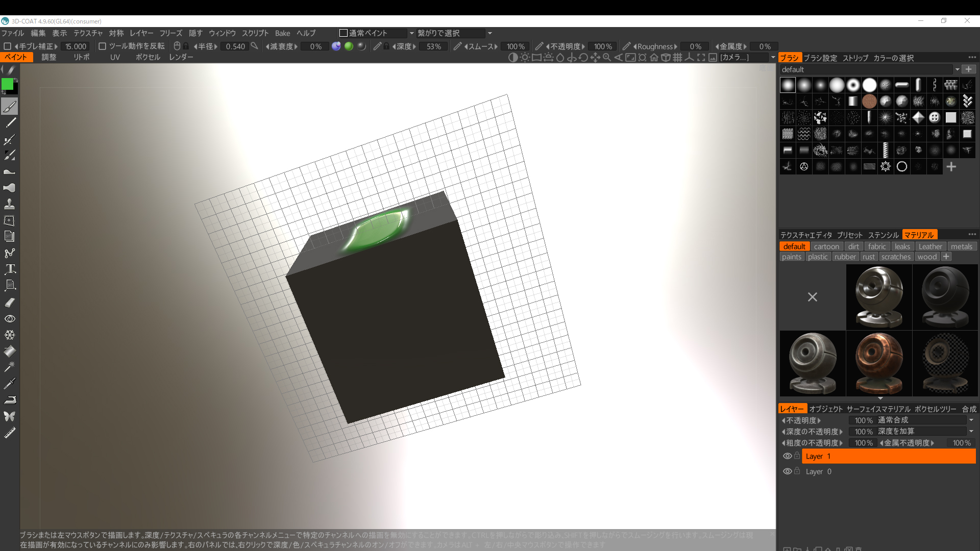Select the symmetry butterfly tool
The height and width of the screenshot is (551, 980).
pyautogui.click(x=10, y=416)
